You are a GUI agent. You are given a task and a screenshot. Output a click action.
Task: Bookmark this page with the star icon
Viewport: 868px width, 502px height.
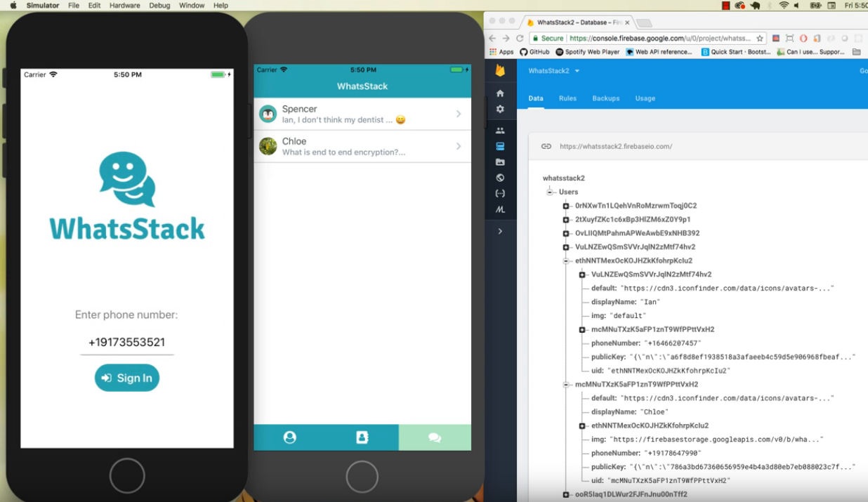tap(760, 39)
